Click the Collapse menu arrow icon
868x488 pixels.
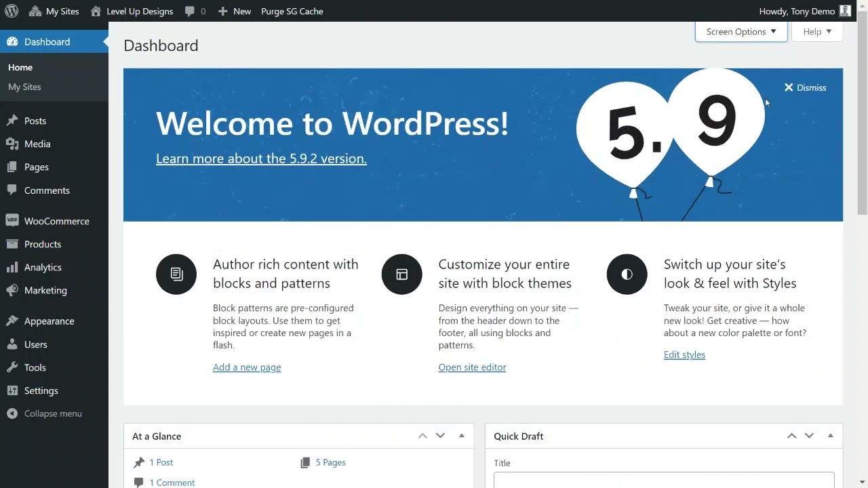click(12, 413)
